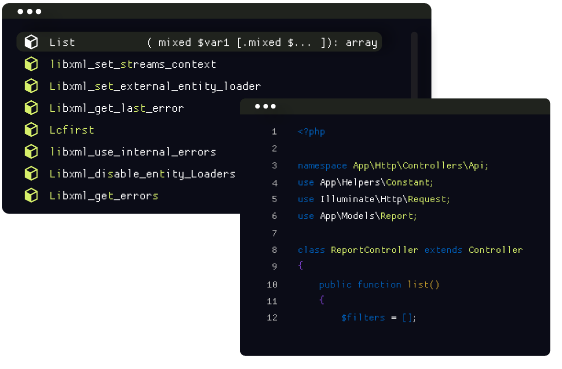The height and width of the screenshot is (369, 562).
Task: Click cube icon beside Lcfirst
Action: click(32, 130)
